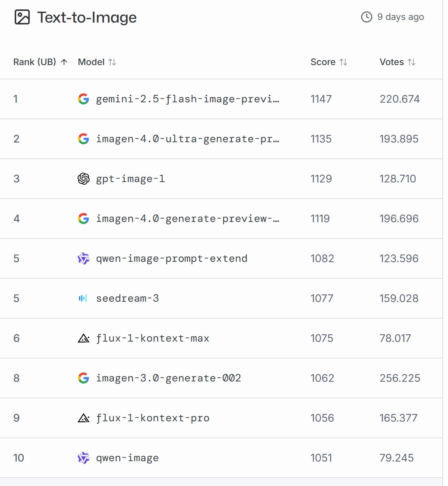This screenshot has width=448, height=486.
Task: Select model flux-1-kontext-max
Action: 152,338
